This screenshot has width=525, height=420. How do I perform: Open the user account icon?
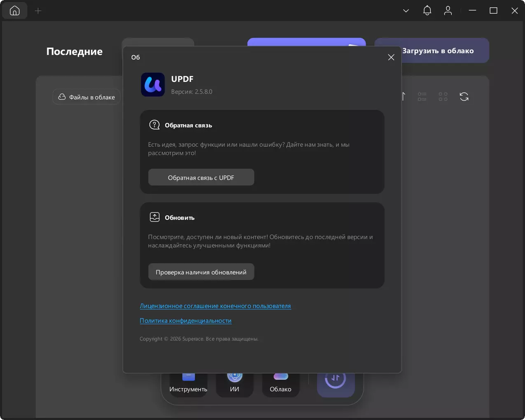point(448,11)
